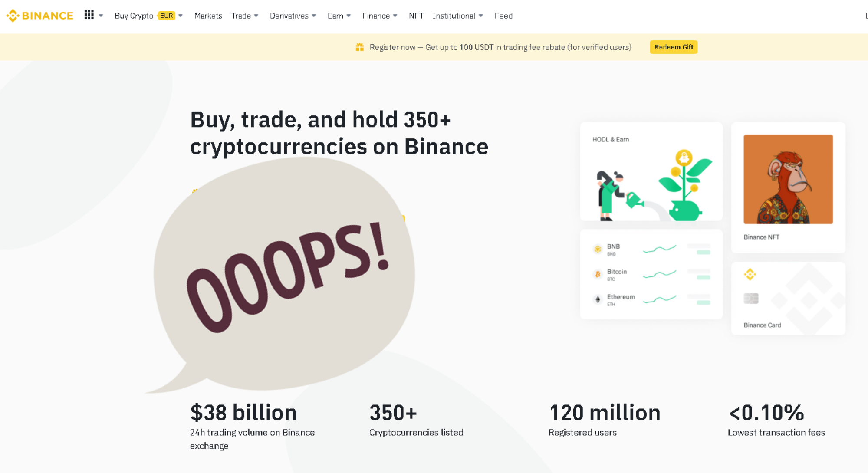Select the NFT menu item
This screenshot has height=473, width=868.
(x=416, y=16)
